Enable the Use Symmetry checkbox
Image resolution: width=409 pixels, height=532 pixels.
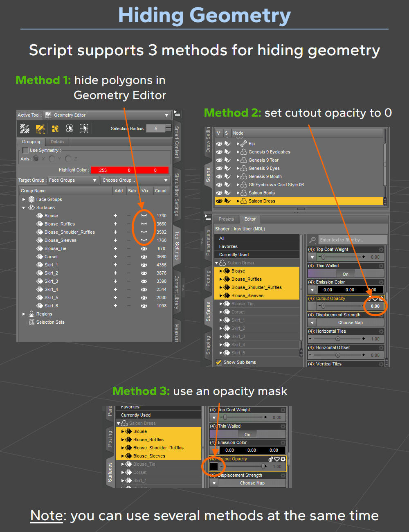tap(25, 150)
